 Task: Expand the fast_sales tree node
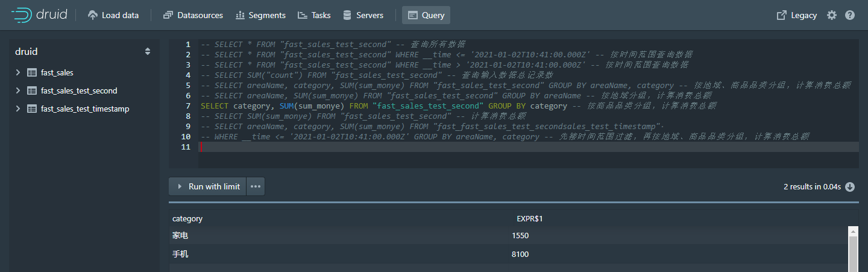[18, 73]
